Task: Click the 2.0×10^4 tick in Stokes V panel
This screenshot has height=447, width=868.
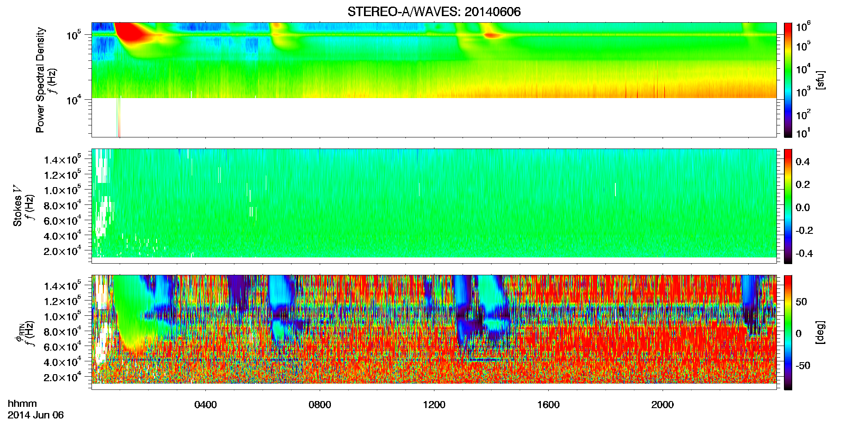Action: pos(63,251)
